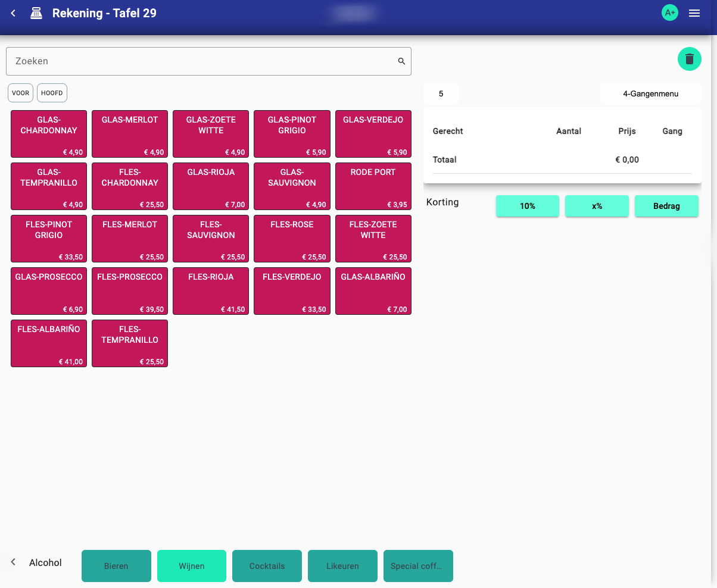The height and width of the screenshot is (588, 717).
Task: Go back from Alcohol category
Action: click(x=13, y=562)
